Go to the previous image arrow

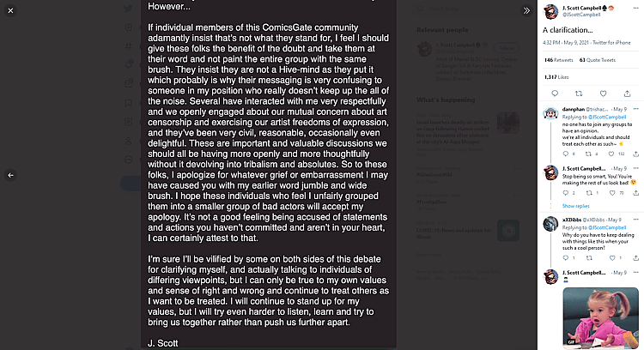[x=10, y=175]
